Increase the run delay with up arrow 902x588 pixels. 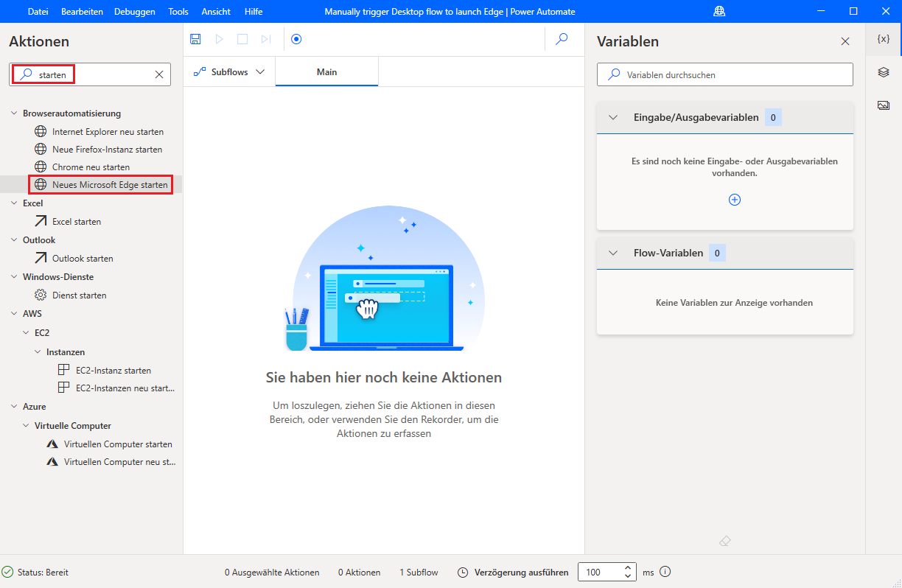(628, 567)
